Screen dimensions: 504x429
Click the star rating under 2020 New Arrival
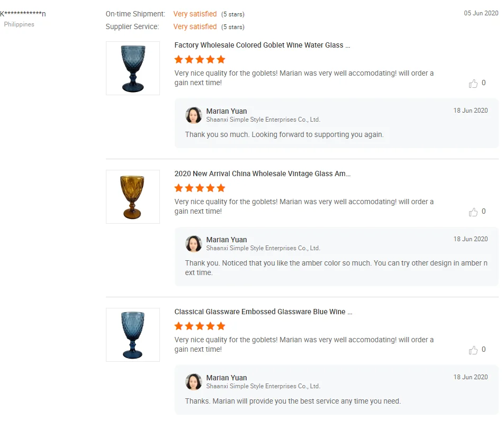coord(200,188)
